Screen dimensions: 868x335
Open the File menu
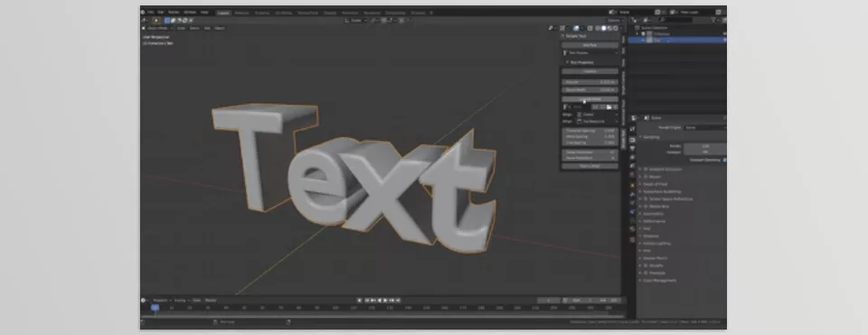tap(150, 12)
